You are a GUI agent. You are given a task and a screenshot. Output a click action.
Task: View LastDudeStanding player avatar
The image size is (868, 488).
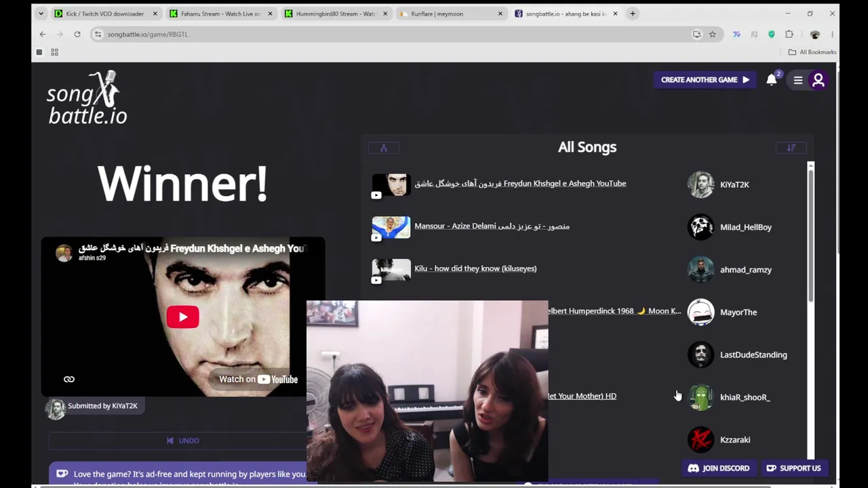click(701, 354)
